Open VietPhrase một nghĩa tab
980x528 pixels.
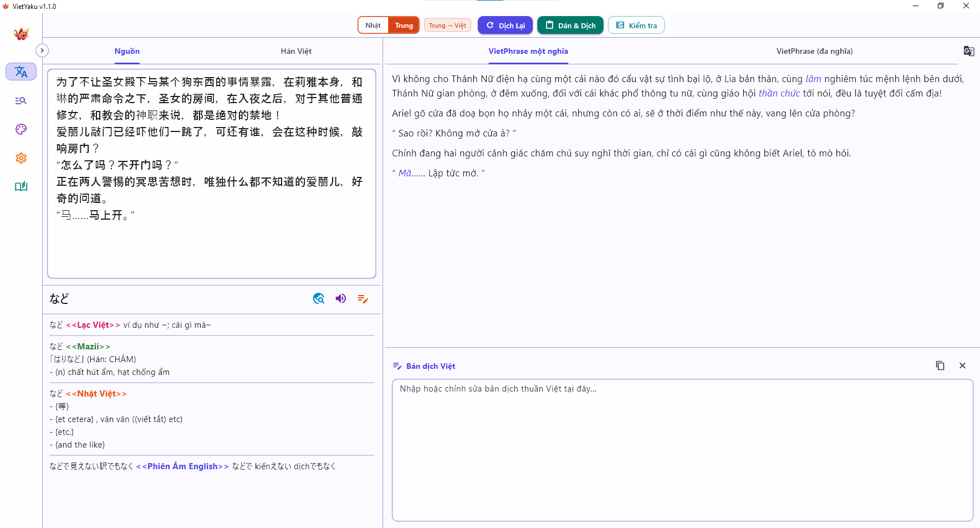[528, 51]
